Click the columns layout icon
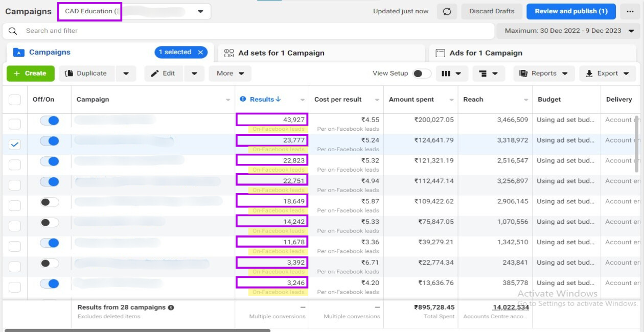 451,74
